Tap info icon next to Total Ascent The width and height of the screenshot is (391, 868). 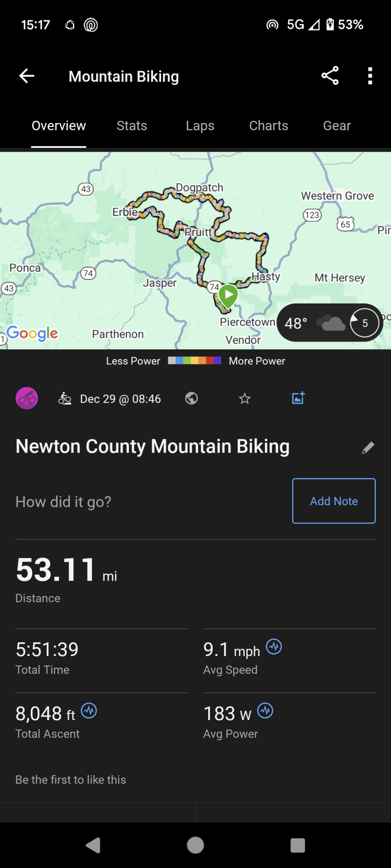click(89, 710)
